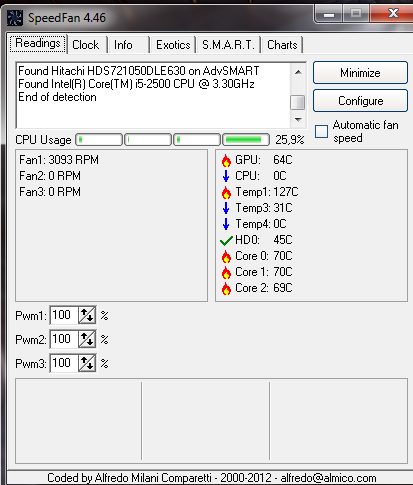
Task: Click the Fan3: 0 RPM reading
Action: click(50, 192)
